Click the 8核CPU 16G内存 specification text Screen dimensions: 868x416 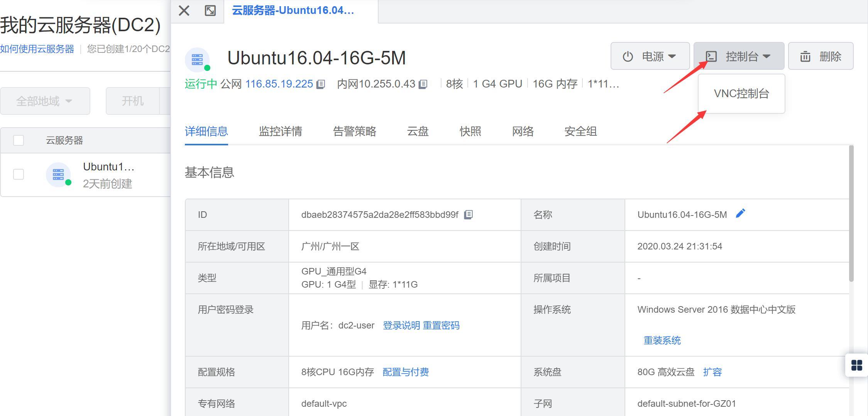click(x=338, y=372)
